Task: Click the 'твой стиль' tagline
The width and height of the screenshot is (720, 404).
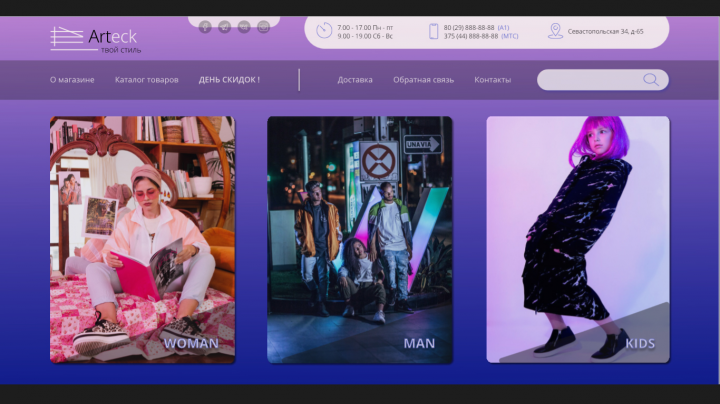Action: click(121, 50)
